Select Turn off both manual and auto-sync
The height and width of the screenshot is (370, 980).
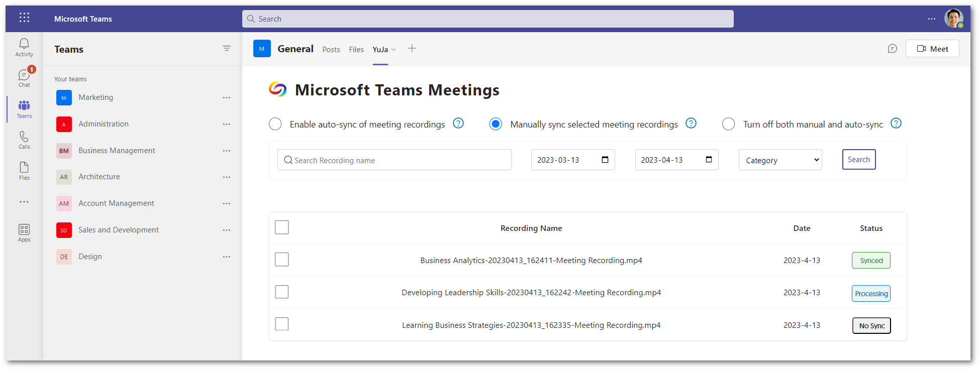pyautogui.click(x=728, y=124)
